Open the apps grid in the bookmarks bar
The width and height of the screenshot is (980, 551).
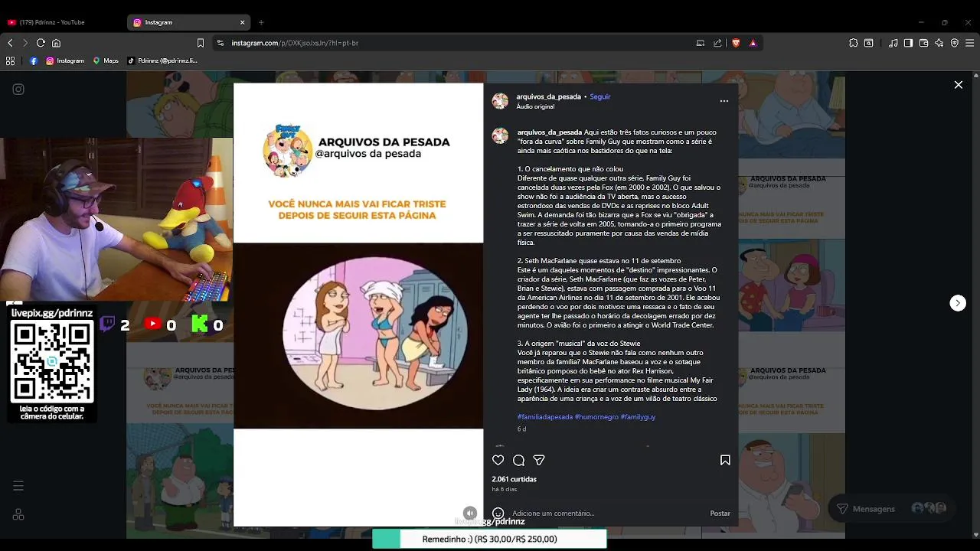[x=11, y=60]
